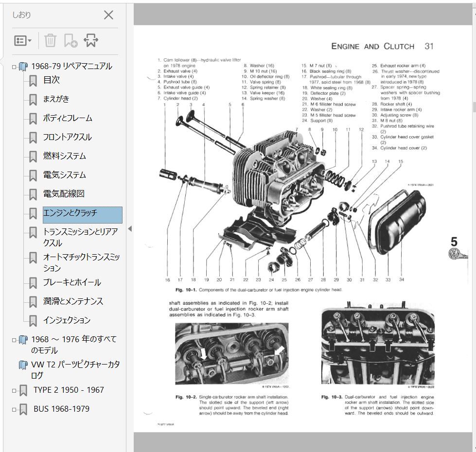
Task: Open the インジェクション bookmark
Action: tap(67, 320)
